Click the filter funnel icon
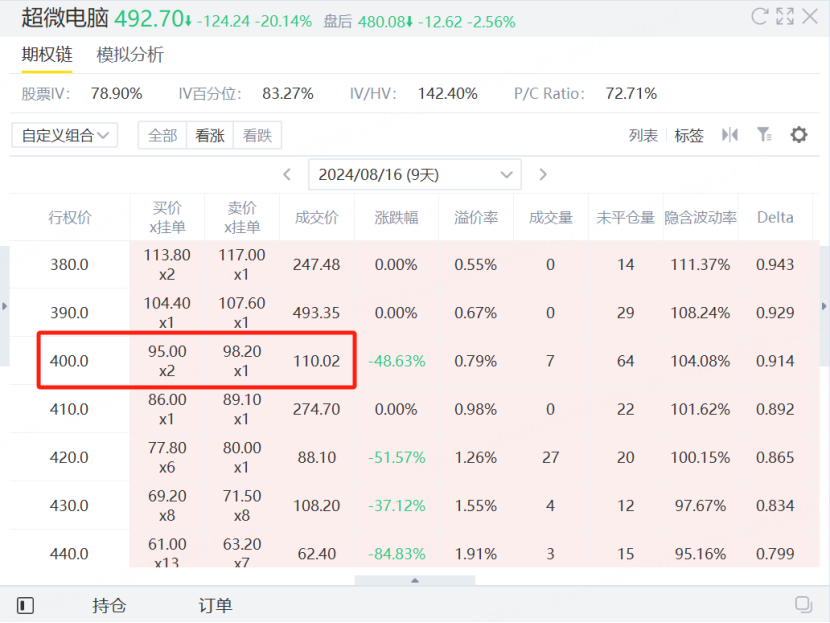 point(764,134)
